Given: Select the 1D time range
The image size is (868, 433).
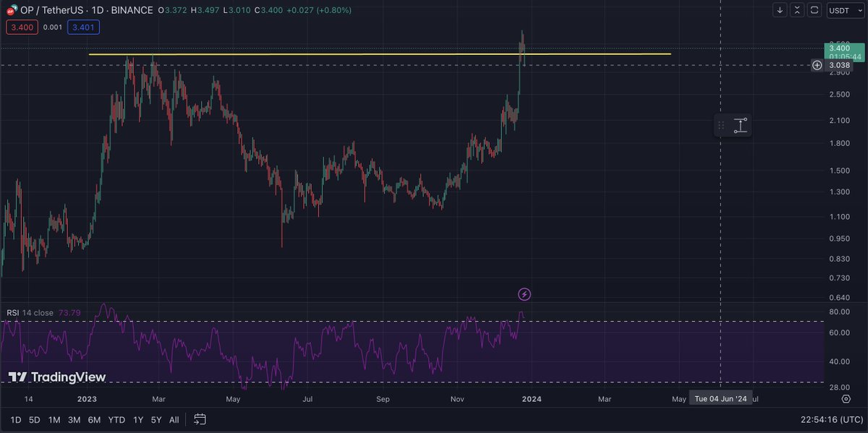Looking at the screenshot, I should pyautogui.click(x=15, y=420).
